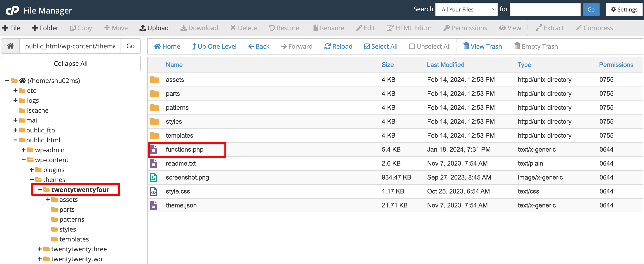Open View Trash
Image resolution: width=644 pixels, height=264 pixels.
click(482, 46)
